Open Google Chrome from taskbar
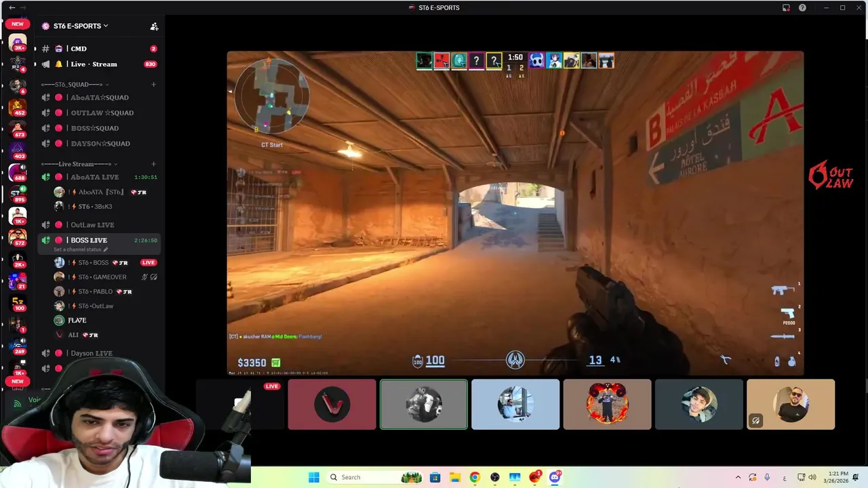This screenshot has width=868, height=488. pos(475,477)
